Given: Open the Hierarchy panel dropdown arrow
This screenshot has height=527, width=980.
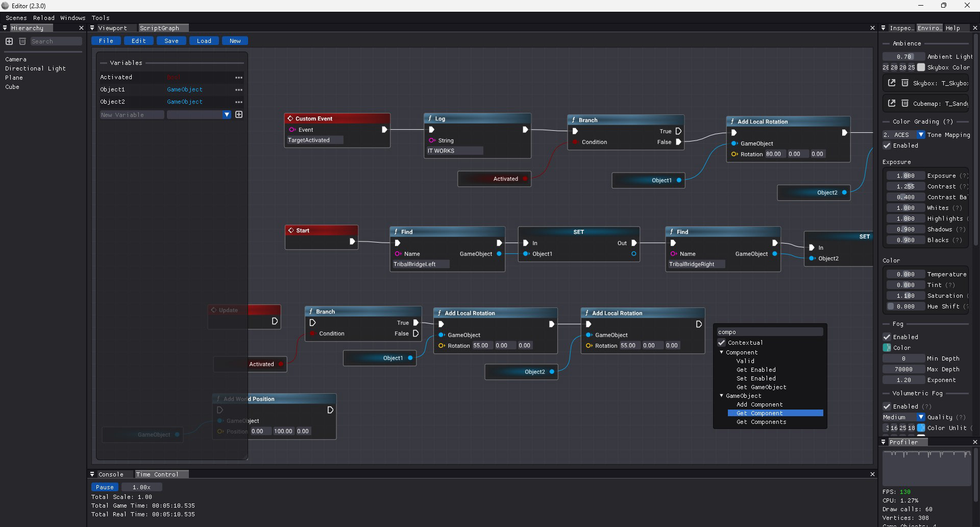Looking at the screenshot, I should [5, 28].
